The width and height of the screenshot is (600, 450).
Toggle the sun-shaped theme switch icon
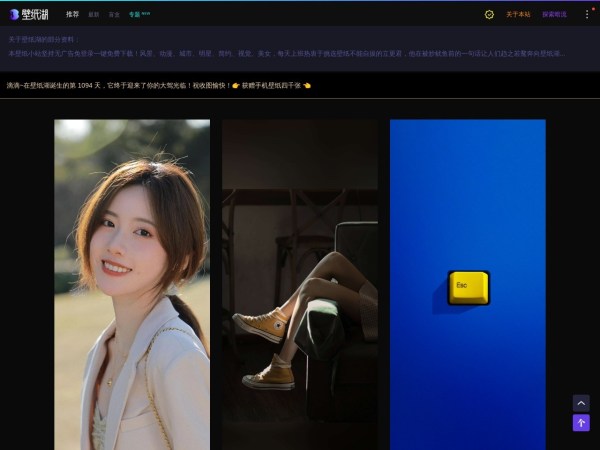click(489, 14)
